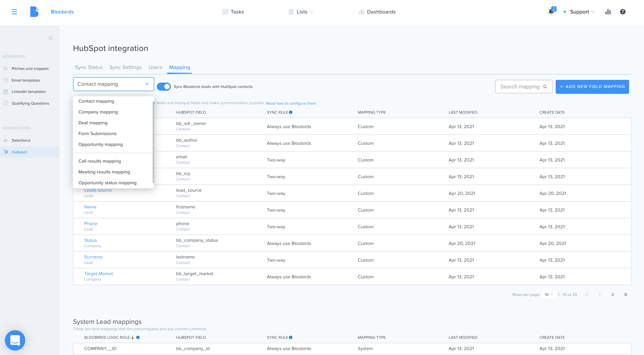Toggle Sync Bloobirds leads with HubSpot contacts
644x355 pixels.
(x=164, y=87)
